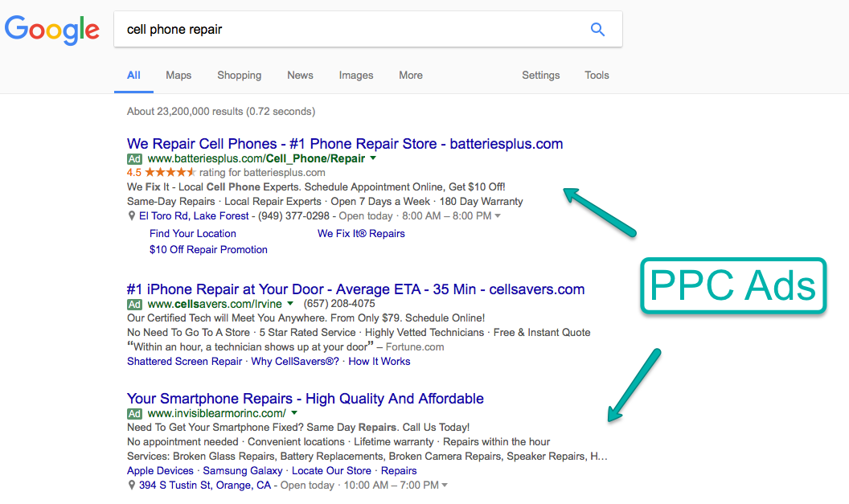Click the map pin beside 394 S Tustin St
The height and width of the screenshot is (504, 849).
131,485
